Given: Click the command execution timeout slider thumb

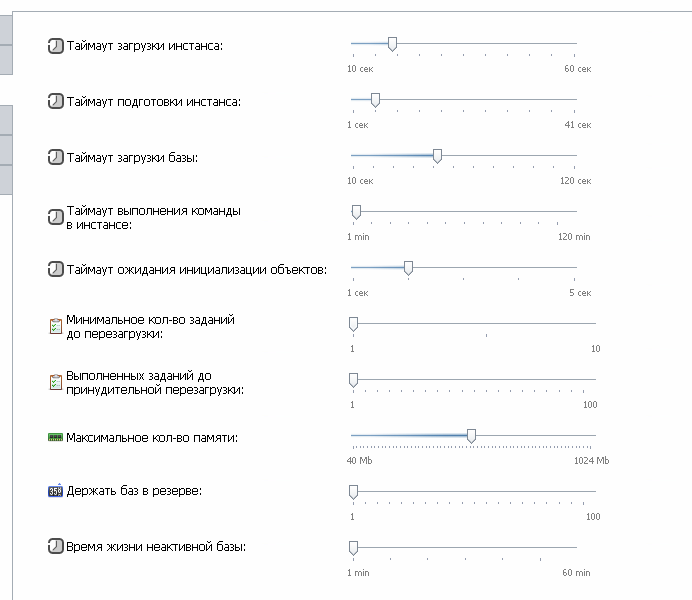Looking at the screenshot, I should tap(356, 212).
